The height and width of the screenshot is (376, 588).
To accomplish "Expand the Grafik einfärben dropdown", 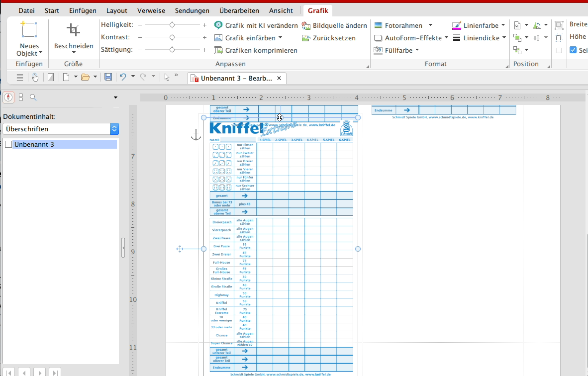I will click(280, 38).
